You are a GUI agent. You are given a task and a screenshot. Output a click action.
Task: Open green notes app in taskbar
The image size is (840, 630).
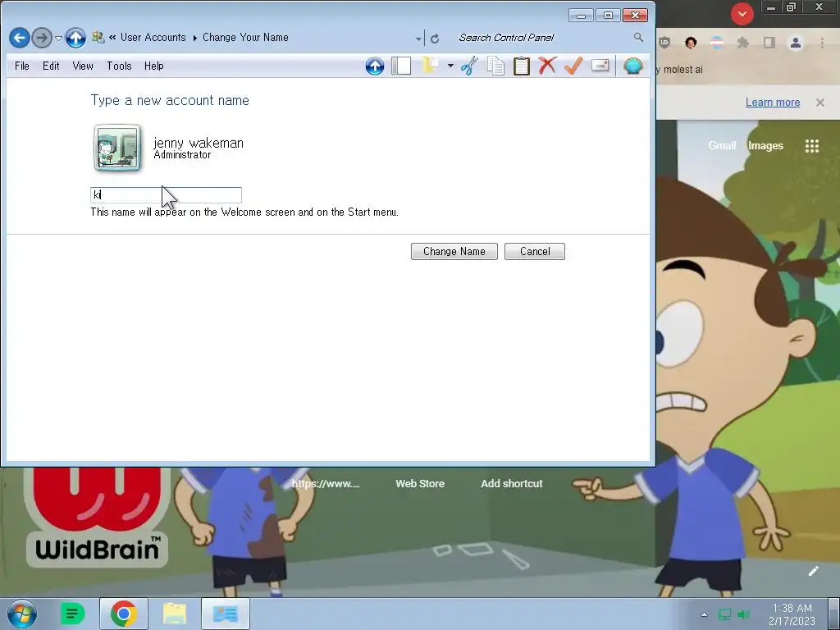pyautogui.click(x=72, y=614)
